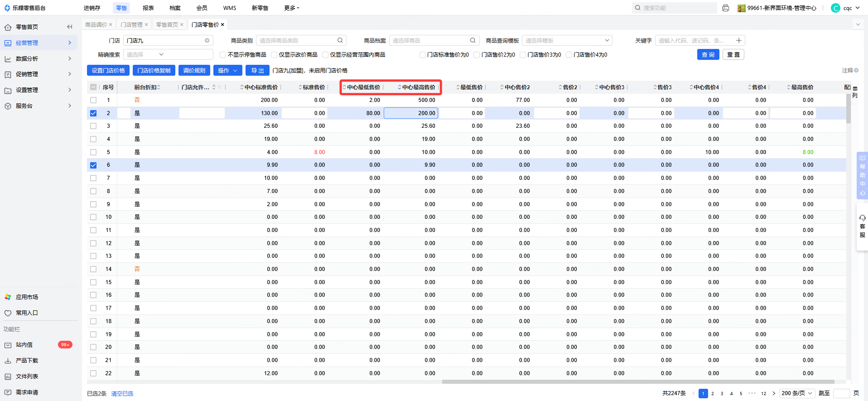Open 应用市场 from the sidebar
The width and height of the screenshot is (868, 401).
pyautogui.click(x=27, y=297)
